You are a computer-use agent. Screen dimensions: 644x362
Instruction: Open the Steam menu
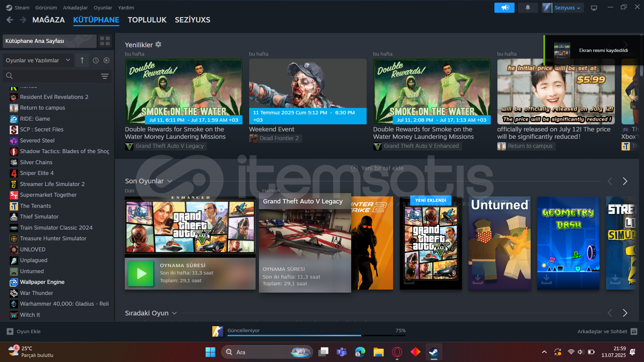pos(22,7)
